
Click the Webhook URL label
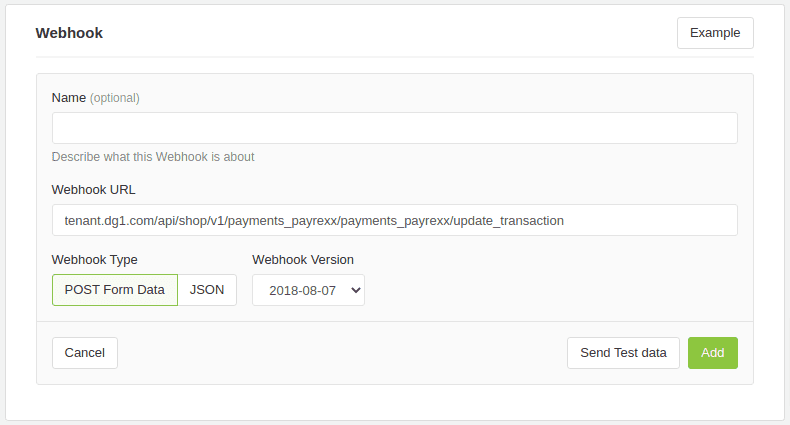pos(94,190)
